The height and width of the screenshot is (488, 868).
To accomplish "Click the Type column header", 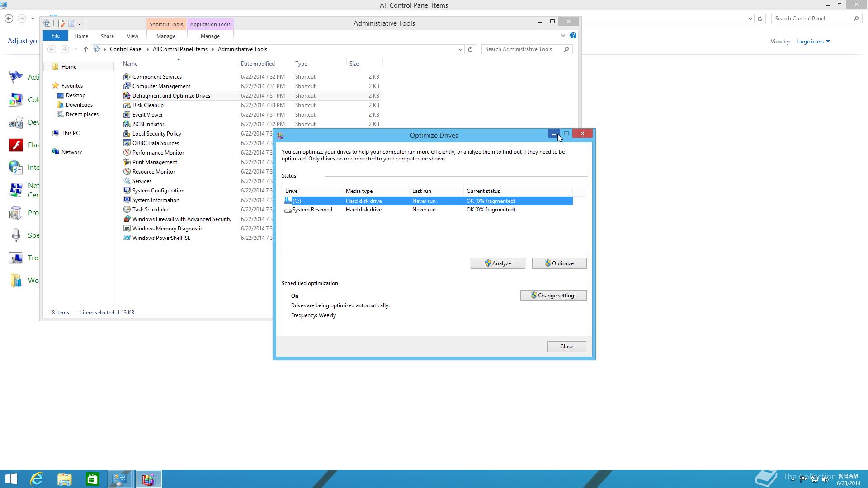I will point(319,64).
